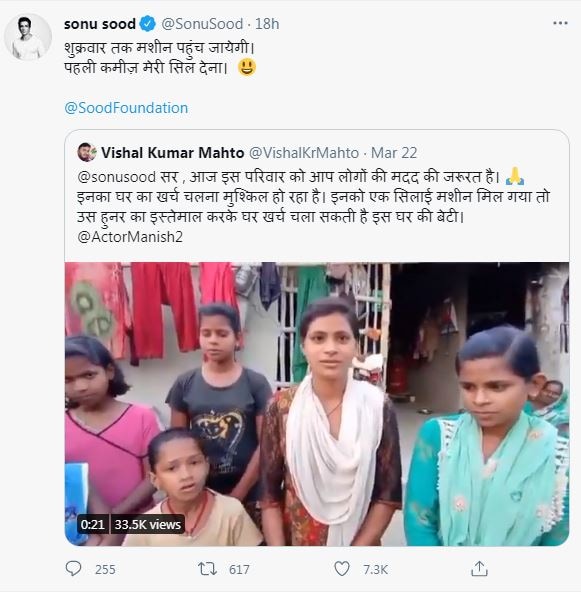This screenshot has height=594, width=581.
Task: Open the reply comment icon
Action: (73, 569)
